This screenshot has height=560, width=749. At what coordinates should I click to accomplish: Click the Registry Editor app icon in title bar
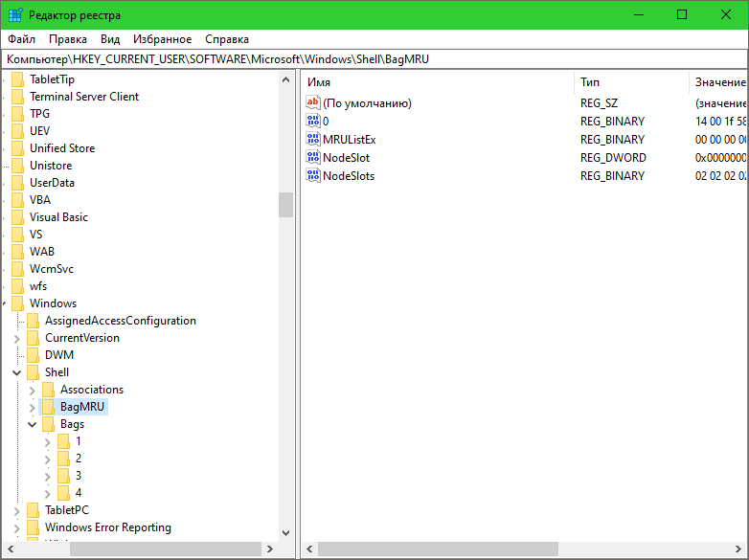click(x=15, y=15)
